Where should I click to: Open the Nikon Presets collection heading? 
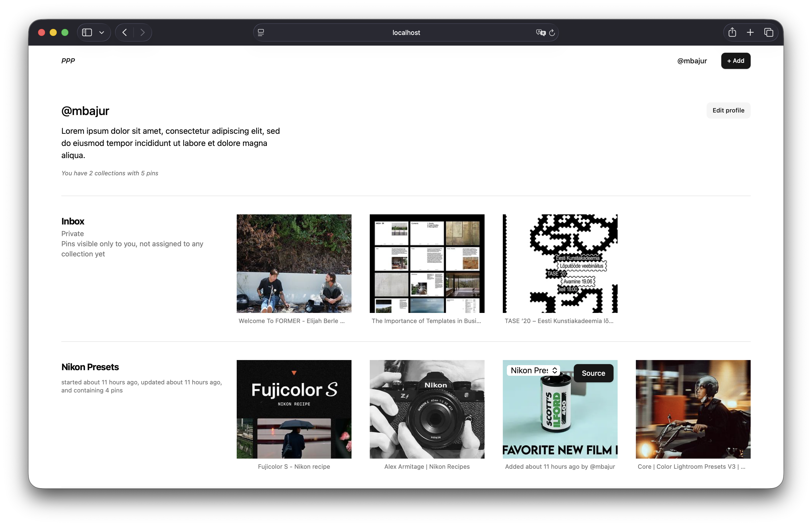(90, 367)
